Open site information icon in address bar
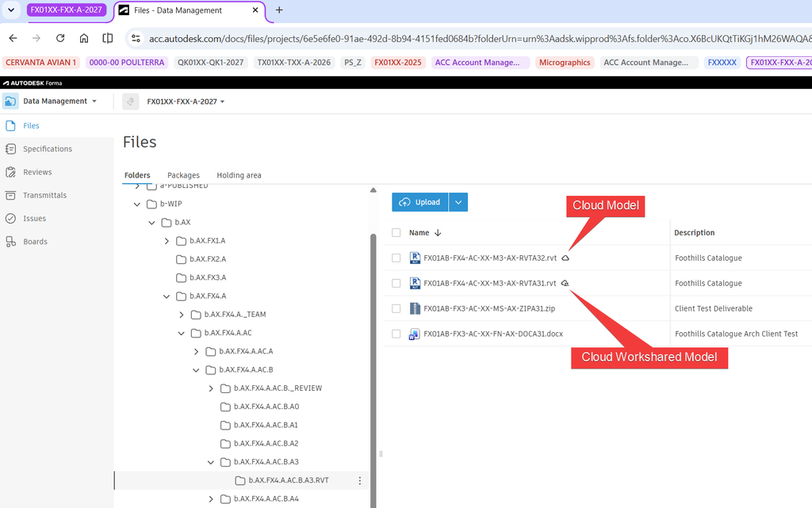Viewport: 812px width, 508px height. pos(136,38)
